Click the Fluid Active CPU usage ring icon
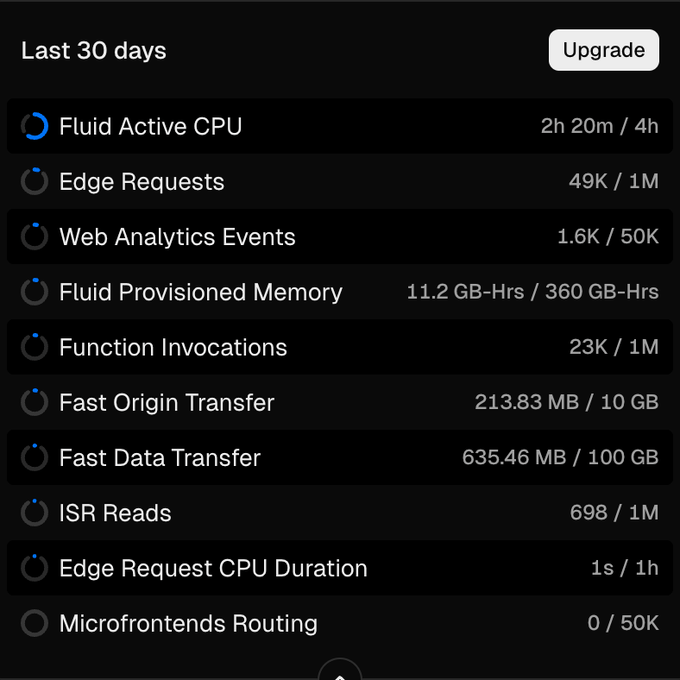Viewport: 680px width, 680px height. [34, 127]
